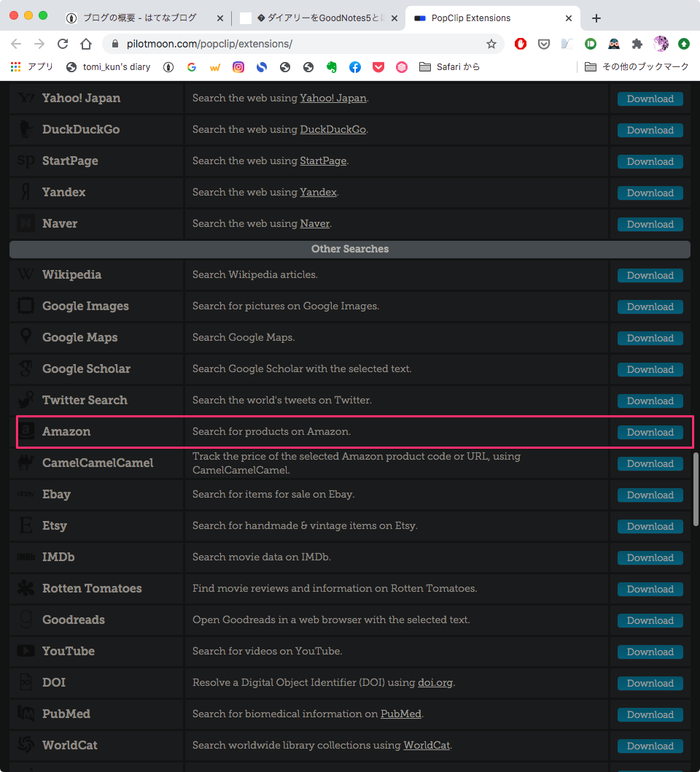Open the PubMed description link

(401, 714)
